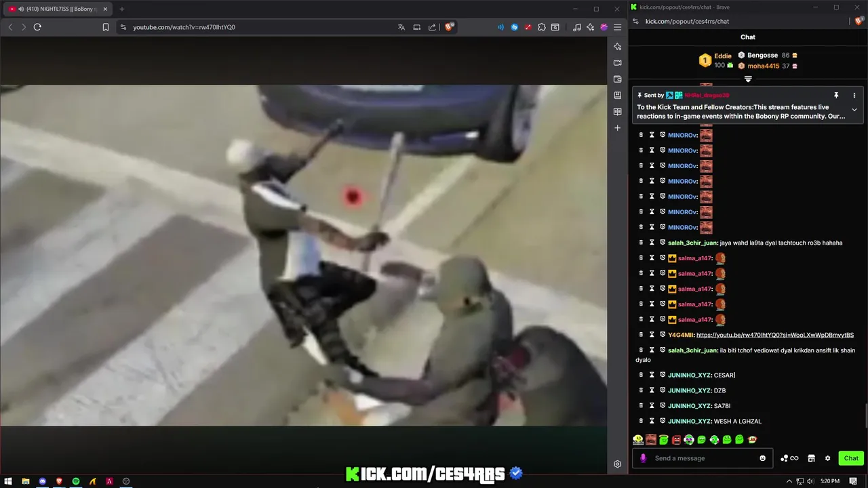Show hidden system tray icons

click(789, 481)
